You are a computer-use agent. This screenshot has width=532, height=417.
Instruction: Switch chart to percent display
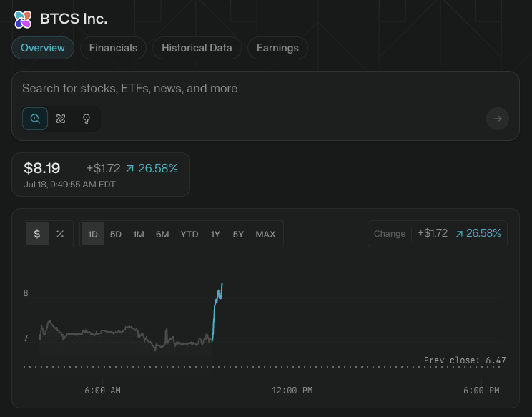click(x=60, y=234)
